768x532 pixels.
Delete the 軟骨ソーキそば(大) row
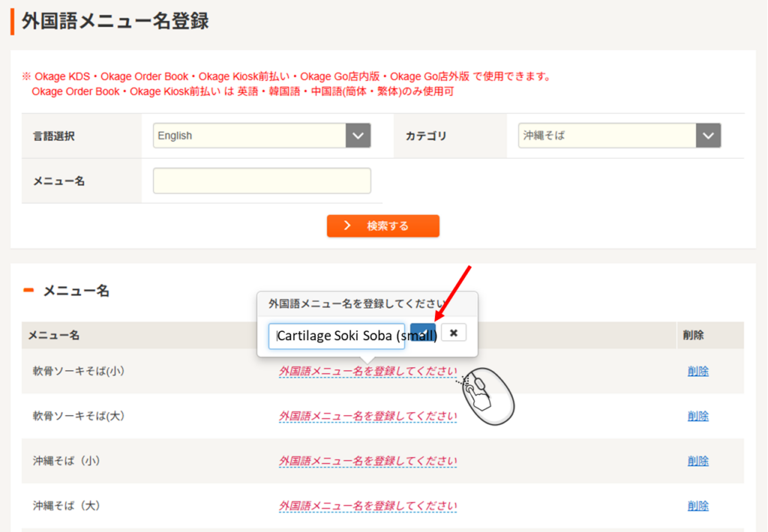coord(697,416)
